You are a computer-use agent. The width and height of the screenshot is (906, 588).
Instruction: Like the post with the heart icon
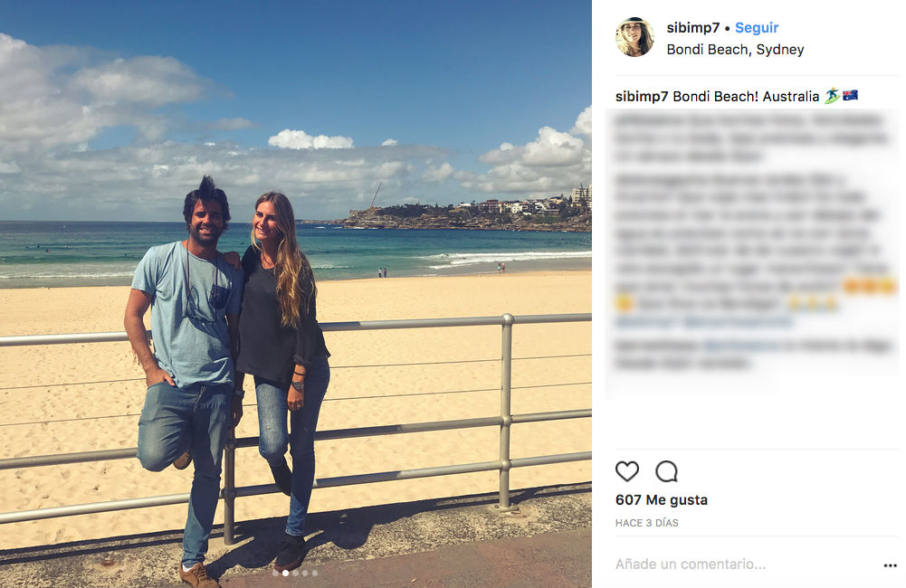(x=627, y=471)
